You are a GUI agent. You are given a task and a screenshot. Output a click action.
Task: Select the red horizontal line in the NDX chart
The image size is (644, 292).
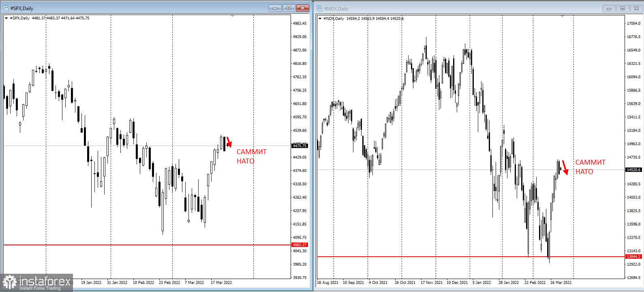[471, 257]
